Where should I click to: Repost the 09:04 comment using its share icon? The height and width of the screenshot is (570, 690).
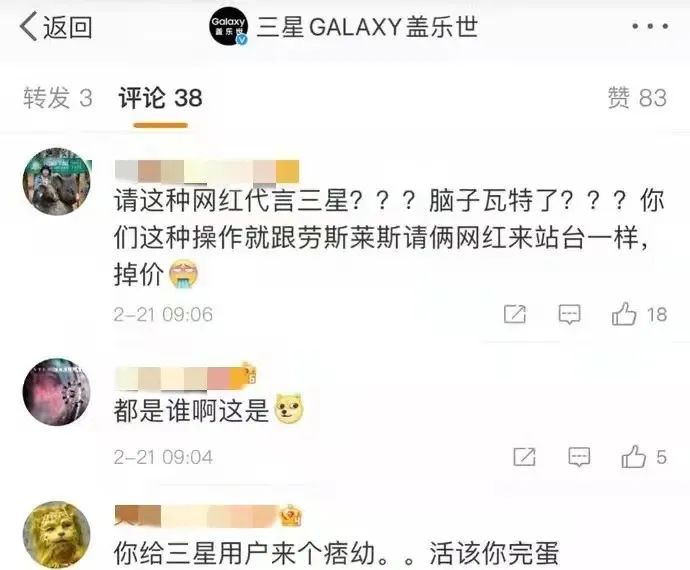pos(525,457)
